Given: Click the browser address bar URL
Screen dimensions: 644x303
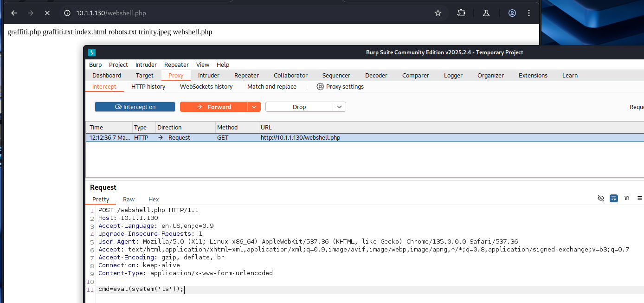Looking at the screenshot, I should click(111, 13).
